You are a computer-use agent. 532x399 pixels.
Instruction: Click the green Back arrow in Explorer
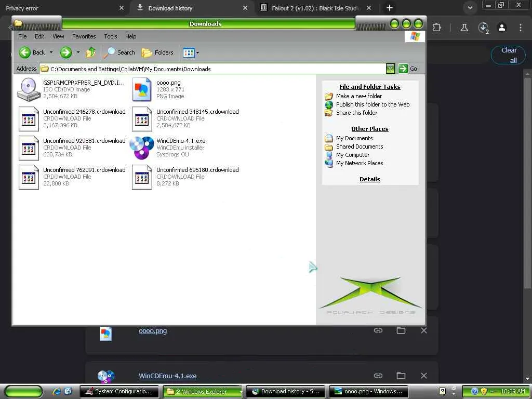(x=25, y=52)
